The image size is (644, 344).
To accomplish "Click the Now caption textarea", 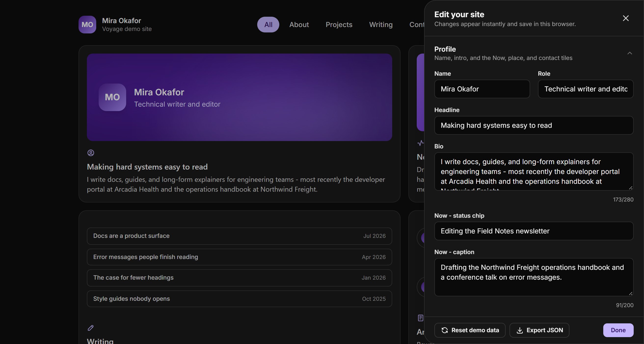I will [x=534, y=277].
